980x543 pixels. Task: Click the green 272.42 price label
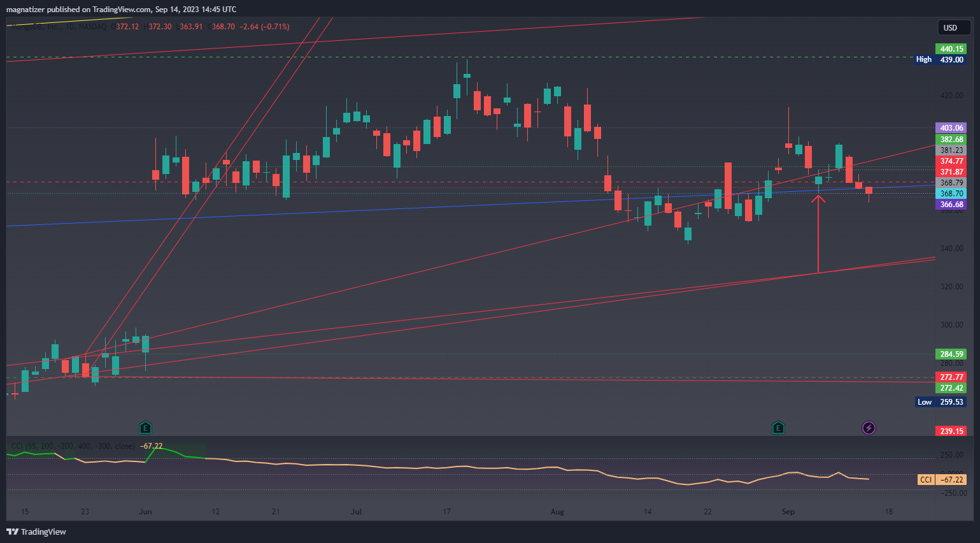(951, 388)
